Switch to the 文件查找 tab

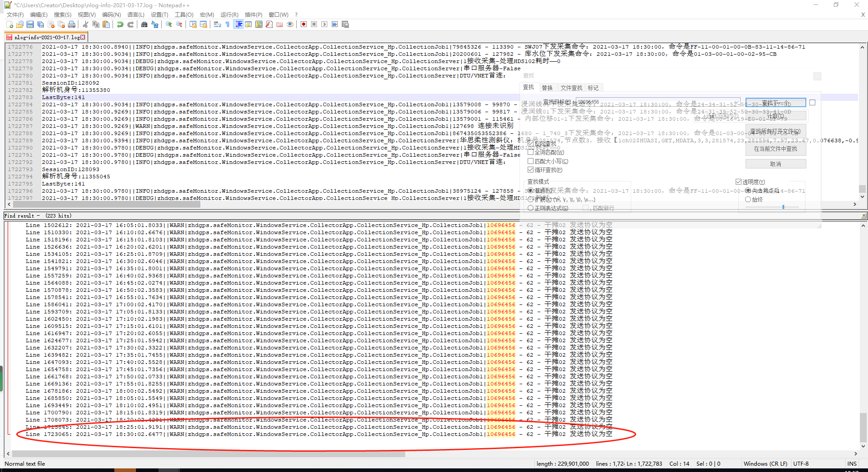(571, 88)
